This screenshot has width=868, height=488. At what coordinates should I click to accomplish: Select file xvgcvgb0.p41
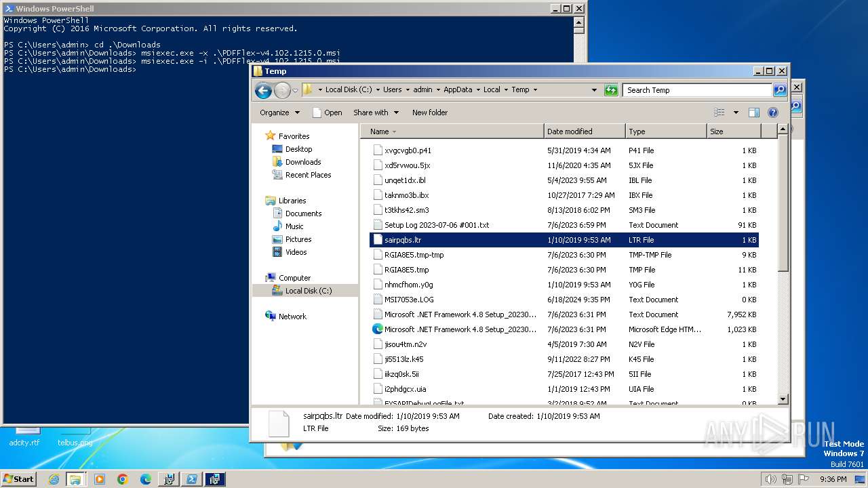tap(408, 150)
